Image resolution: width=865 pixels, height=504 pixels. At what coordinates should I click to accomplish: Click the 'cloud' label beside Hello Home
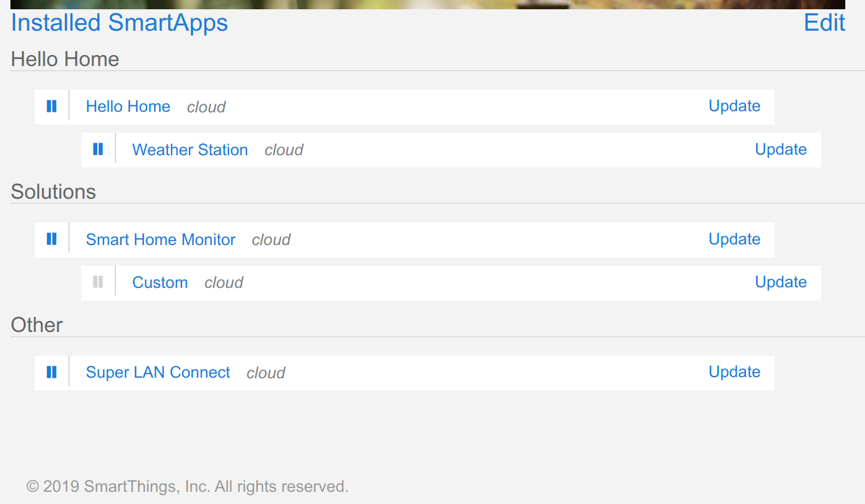[206, 107]
